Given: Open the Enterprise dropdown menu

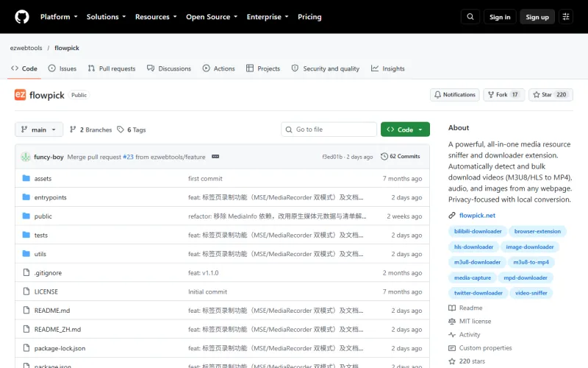Looking at the screenshot, I should click(x=268, y=17).
